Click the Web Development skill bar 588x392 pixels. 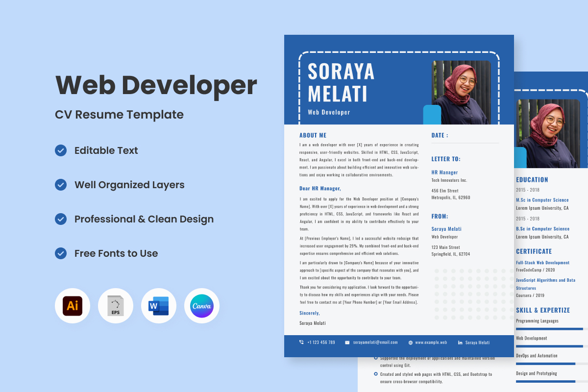click(549, 346)
